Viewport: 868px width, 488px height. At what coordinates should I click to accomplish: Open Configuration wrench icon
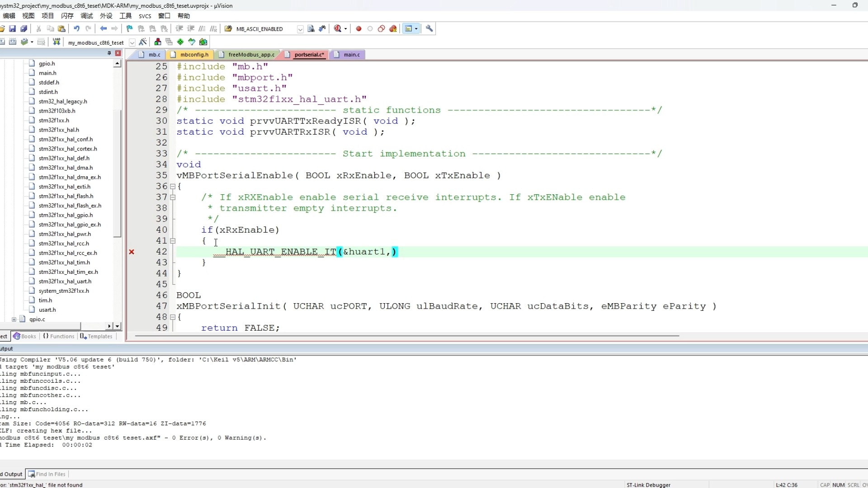point(429,29)
